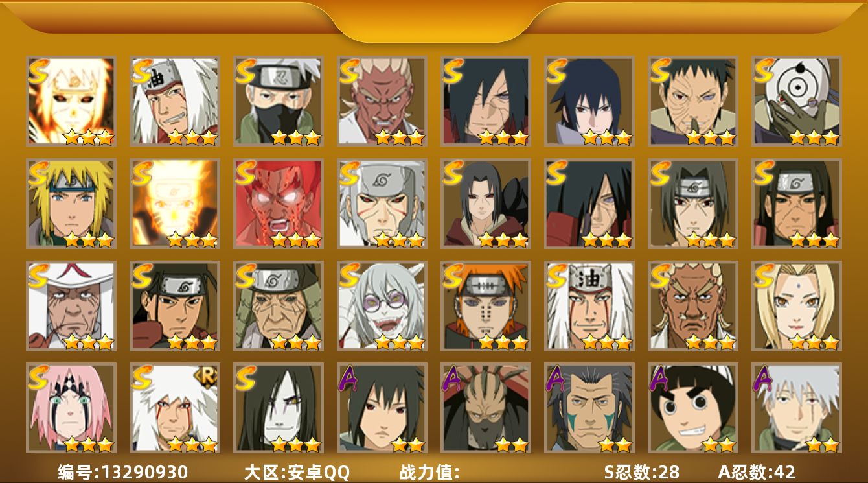Choose the long black-haired pale snake ninja
868x483 pixels.
(278, 408)
